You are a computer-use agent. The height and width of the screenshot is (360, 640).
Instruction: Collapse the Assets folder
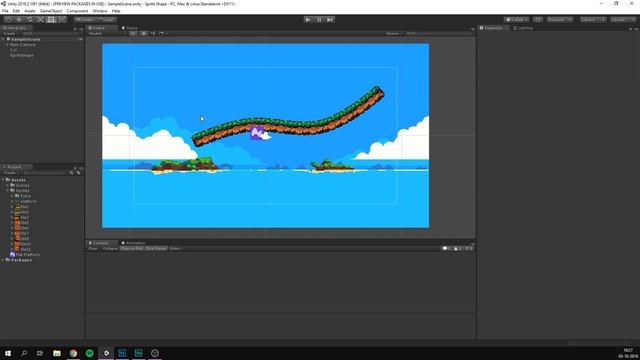pyautogui.click(x=3, y=180)
